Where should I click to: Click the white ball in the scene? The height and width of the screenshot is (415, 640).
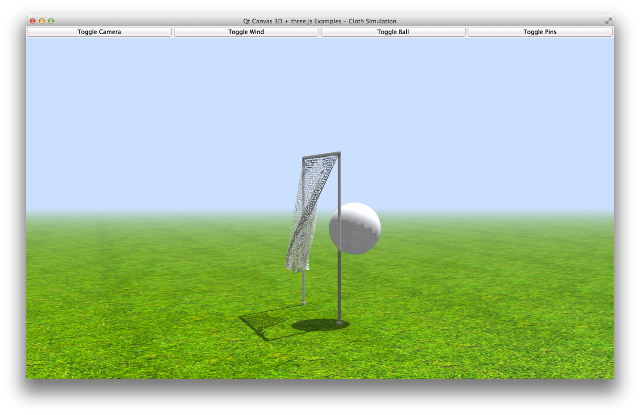pyautogui.click(x=355, y=226)
